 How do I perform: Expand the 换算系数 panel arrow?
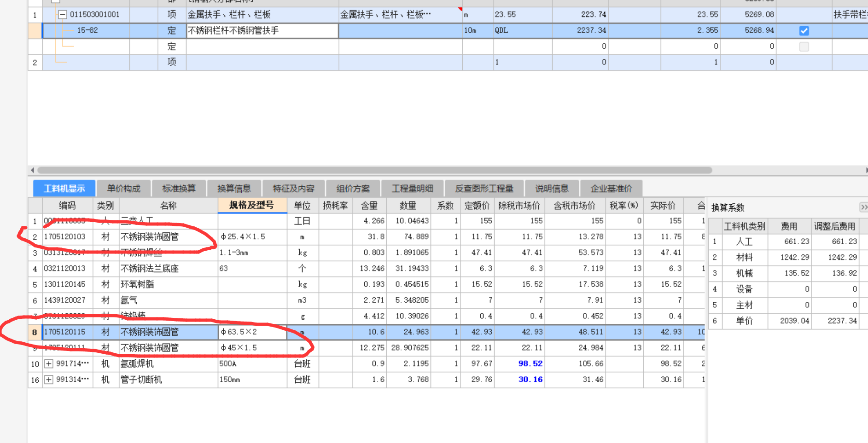pyautogui.click(x=863, y=207)
